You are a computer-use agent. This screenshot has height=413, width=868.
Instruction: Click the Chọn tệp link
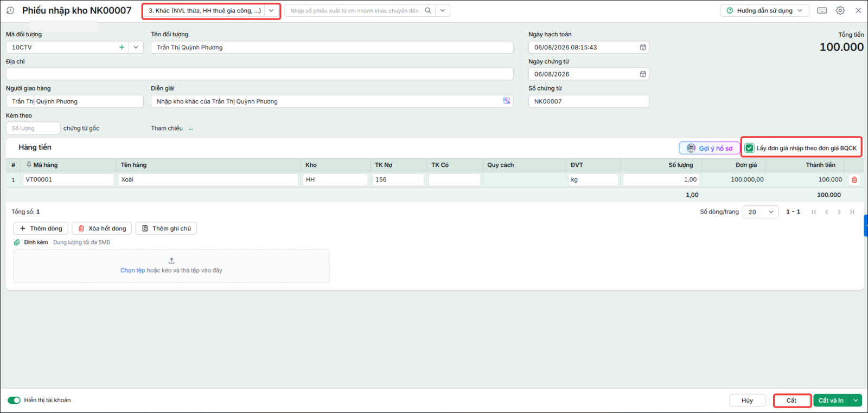pos(132,270)
